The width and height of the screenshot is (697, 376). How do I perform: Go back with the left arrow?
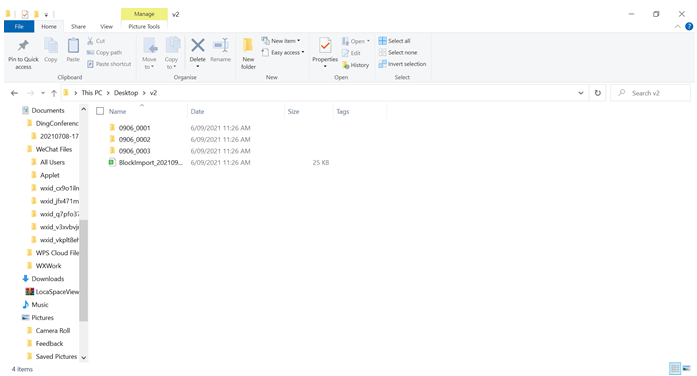click(14, 93)
